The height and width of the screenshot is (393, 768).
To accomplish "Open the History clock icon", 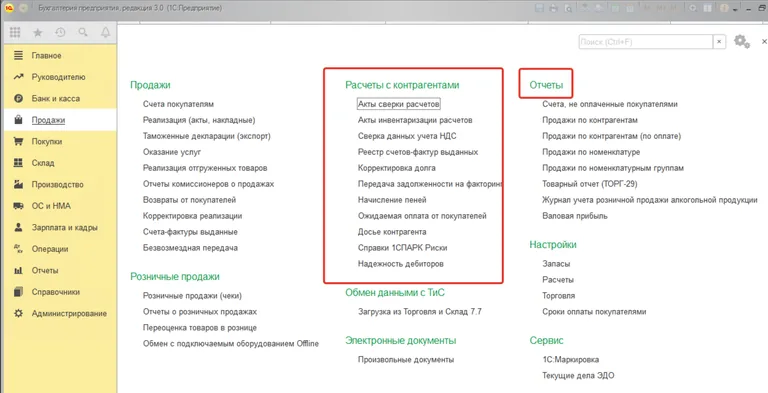I will click(x=60, y=32).
